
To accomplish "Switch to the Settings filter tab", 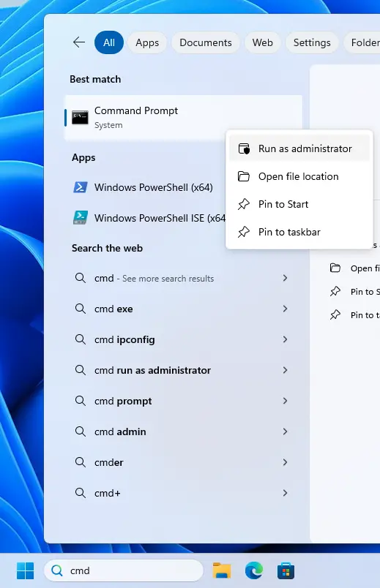I will click(x=312, y=42).
